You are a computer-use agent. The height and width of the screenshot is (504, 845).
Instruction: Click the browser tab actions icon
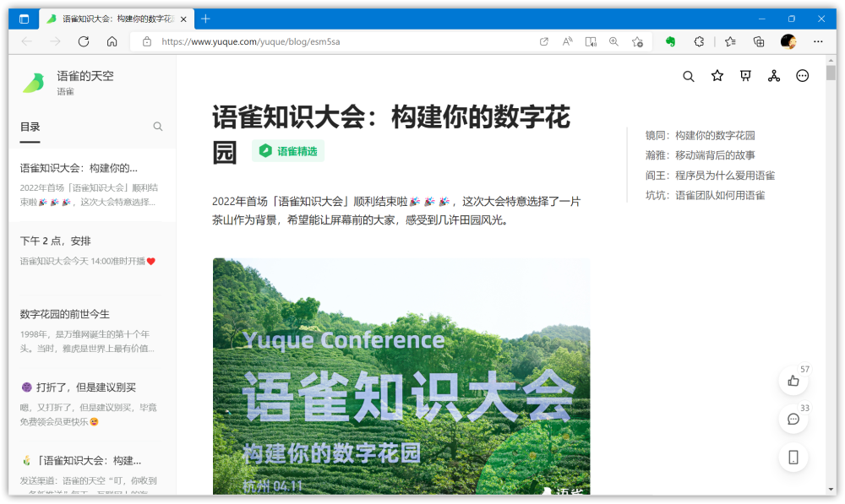coord(25,19)
